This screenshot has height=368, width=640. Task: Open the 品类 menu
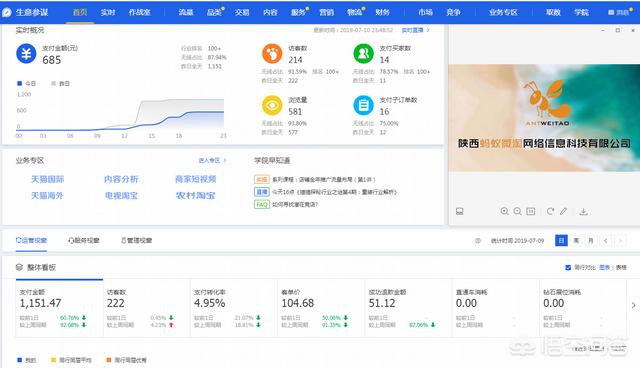coord(214,13)
